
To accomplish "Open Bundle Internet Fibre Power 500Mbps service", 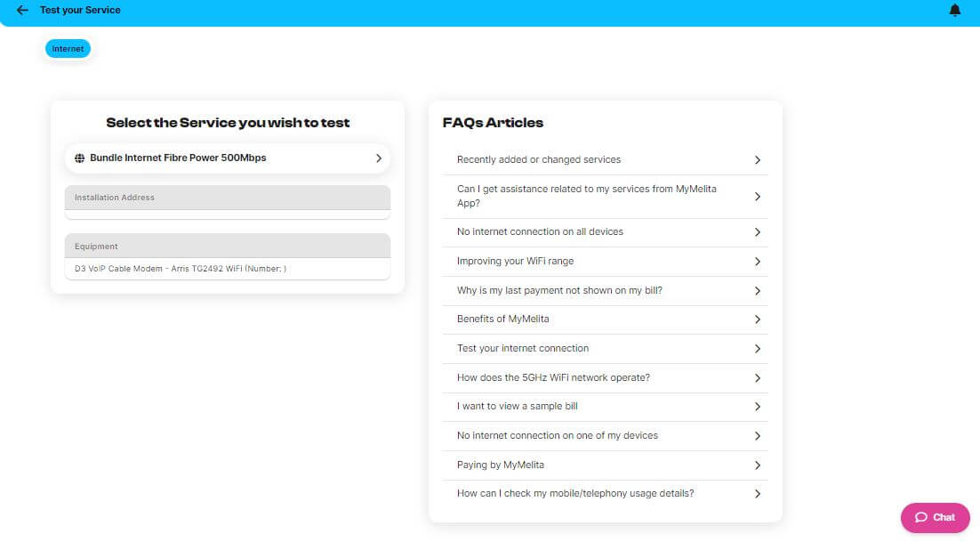I will [x=178, y=158].
